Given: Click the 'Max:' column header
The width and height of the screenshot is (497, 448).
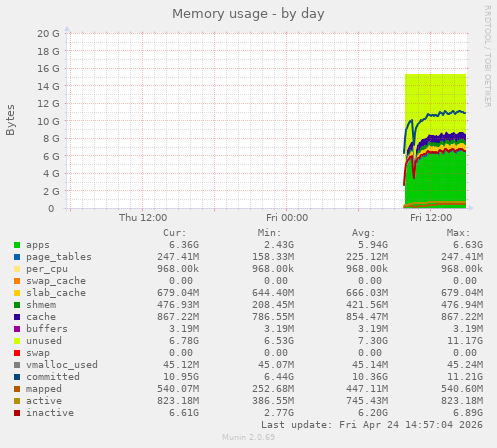Looking at the screenshot, I should coord(458,233).
